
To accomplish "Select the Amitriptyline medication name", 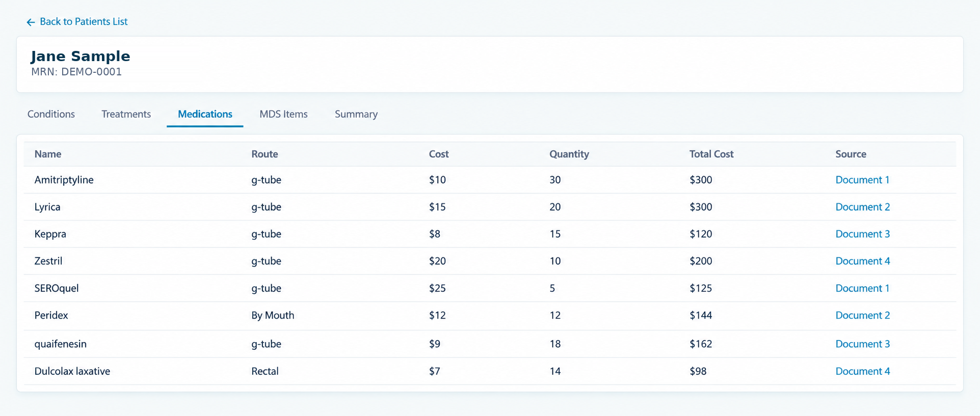I will pos(64,180).
